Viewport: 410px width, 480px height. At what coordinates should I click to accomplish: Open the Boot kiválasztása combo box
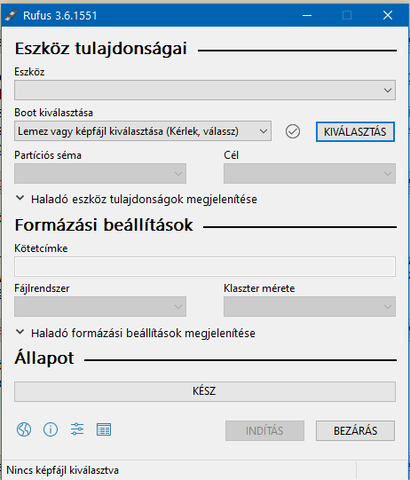click(143, 131)
